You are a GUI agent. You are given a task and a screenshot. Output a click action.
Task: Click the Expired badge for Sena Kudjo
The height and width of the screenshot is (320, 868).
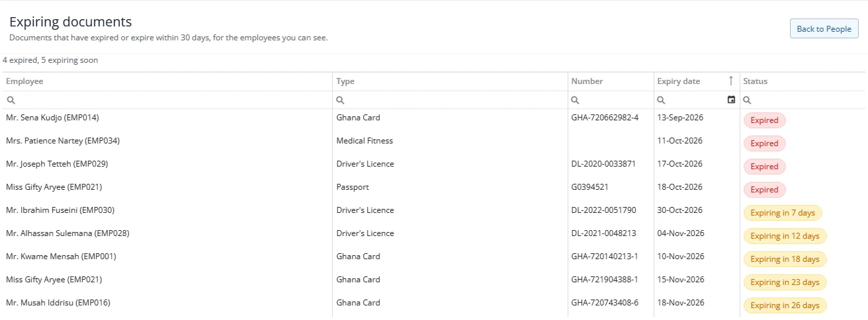click(x=764, y=120)
